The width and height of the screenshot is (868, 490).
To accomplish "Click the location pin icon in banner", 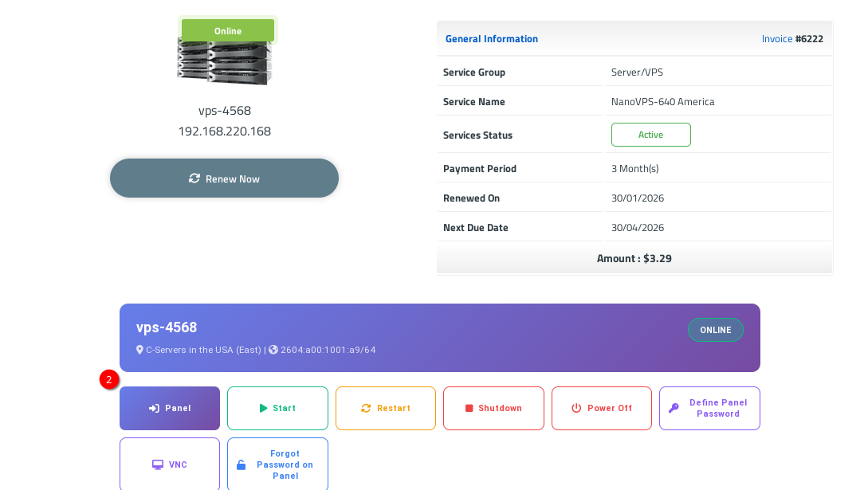I will coord(140,350).
